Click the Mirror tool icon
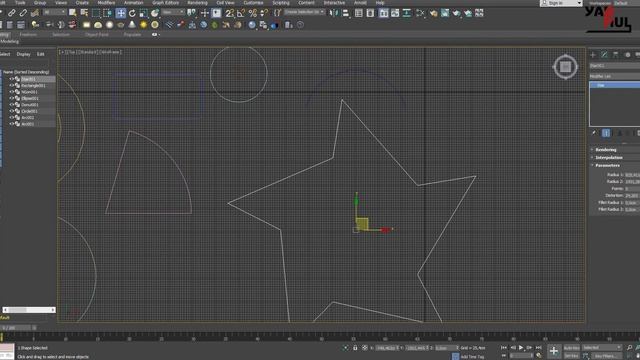 click(x=334, y=13)
